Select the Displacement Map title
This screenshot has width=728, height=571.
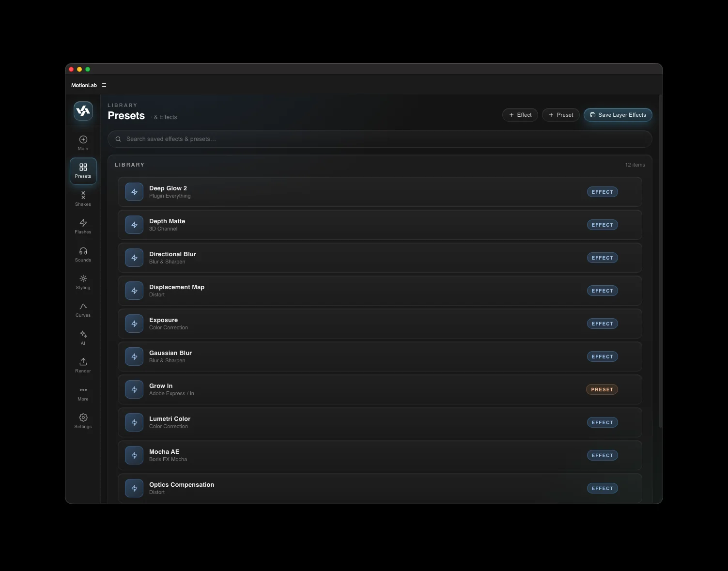click(177, 287)
